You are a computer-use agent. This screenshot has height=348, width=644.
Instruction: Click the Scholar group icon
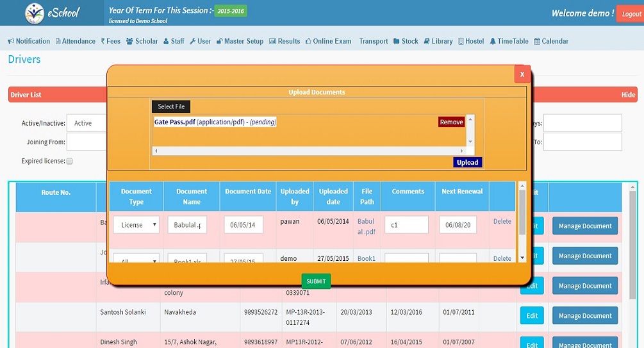coord(129,42)
